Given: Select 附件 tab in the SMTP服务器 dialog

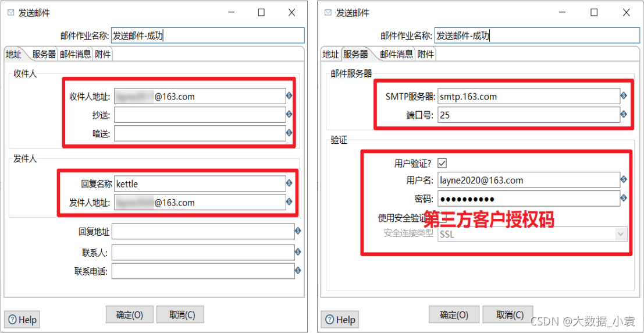Looking at the screenshot, I should [425, 54].
